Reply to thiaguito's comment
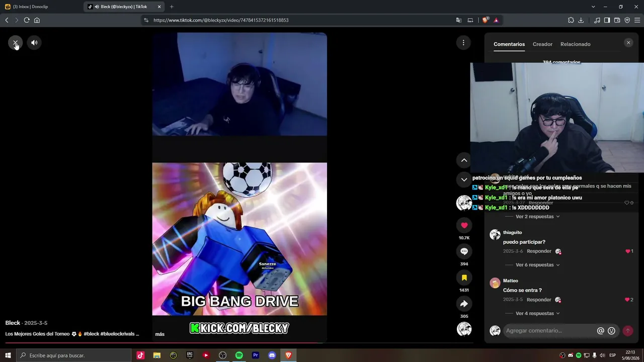 [x=539, y=251]
